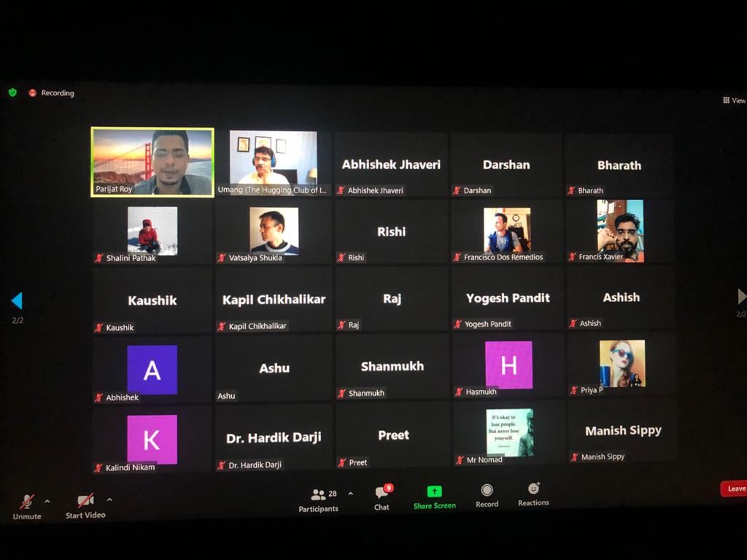This screenshot has width=747, height=560.
Task: Select the Dr. Hardik Darji tile
Action: pyautogui.click(x=274, y=437)
